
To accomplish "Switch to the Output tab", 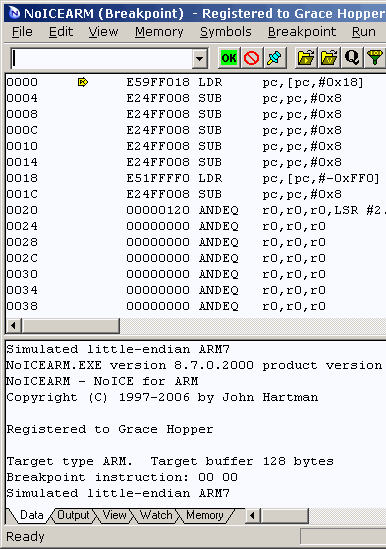I will click(73, 515).
